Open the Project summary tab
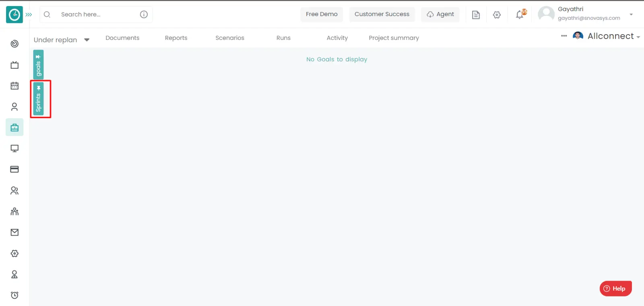This screenshot has width=644, height=306. tap(394, 38)
